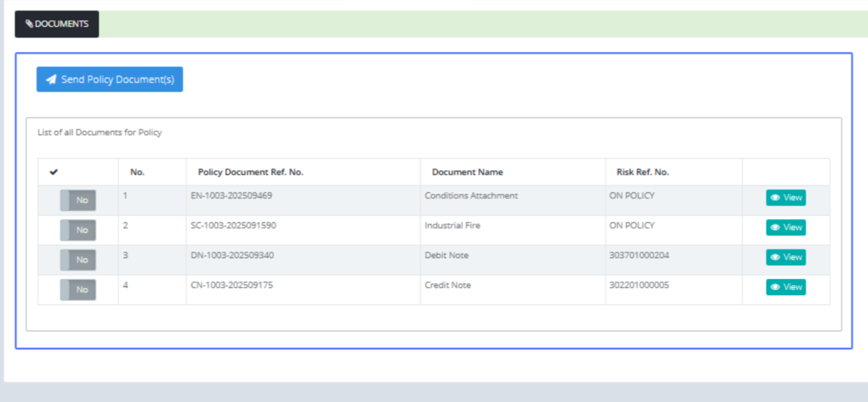Switch on the Debit Note selection toggle
868x402 pixels.
tap(78, 260)
